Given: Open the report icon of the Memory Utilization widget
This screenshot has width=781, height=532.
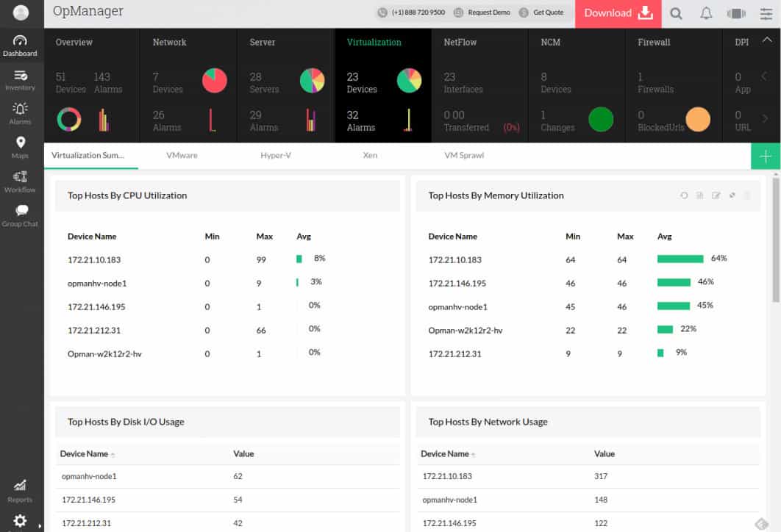Looking at the screenshot, I should tap(700, 195).
